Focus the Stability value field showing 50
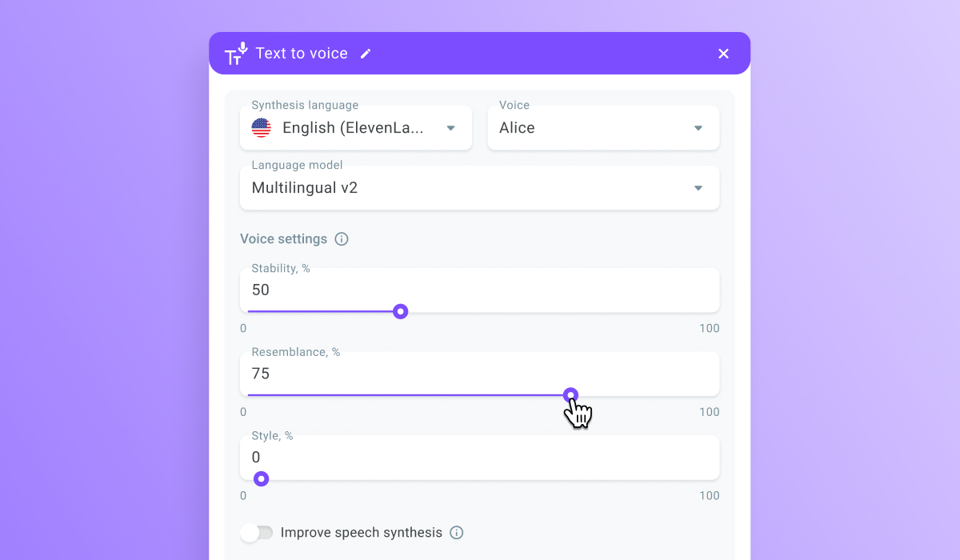 point(479,290)
